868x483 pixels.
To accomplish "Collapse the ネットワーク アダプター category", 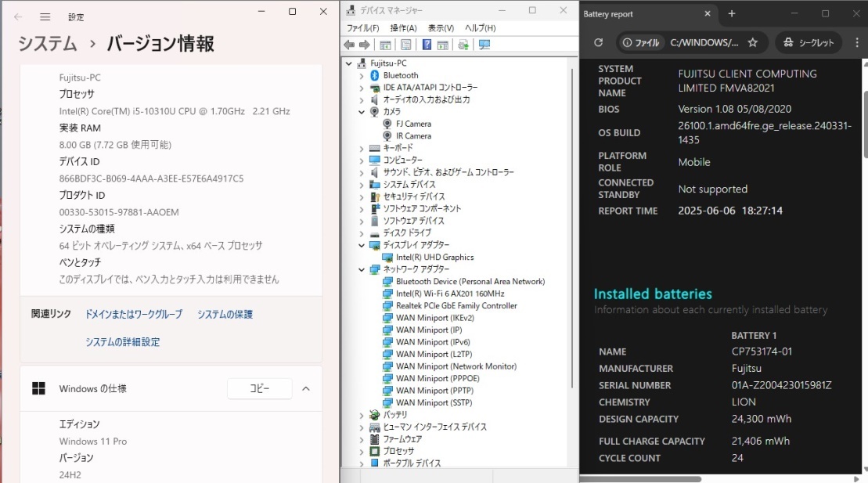I will pos(362,269).
